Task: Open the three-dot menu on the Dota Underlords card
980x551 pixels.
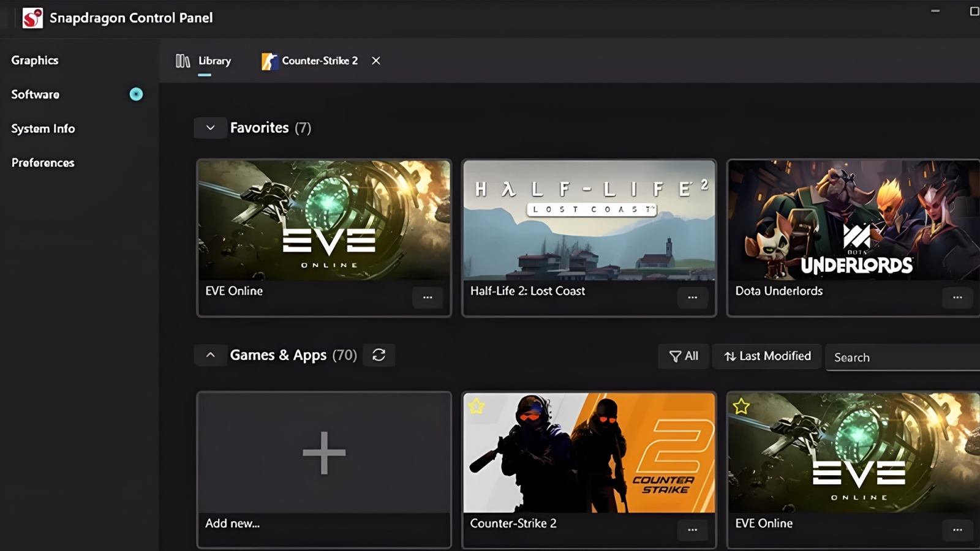Action: (x=957, y=298)
